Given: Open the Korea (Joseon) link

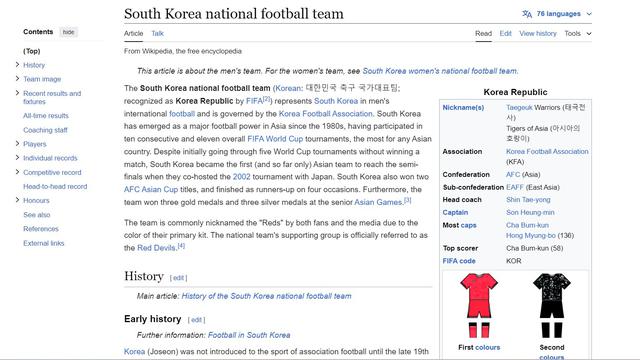Looking at the screenshot, I should (x=134, y=351).
